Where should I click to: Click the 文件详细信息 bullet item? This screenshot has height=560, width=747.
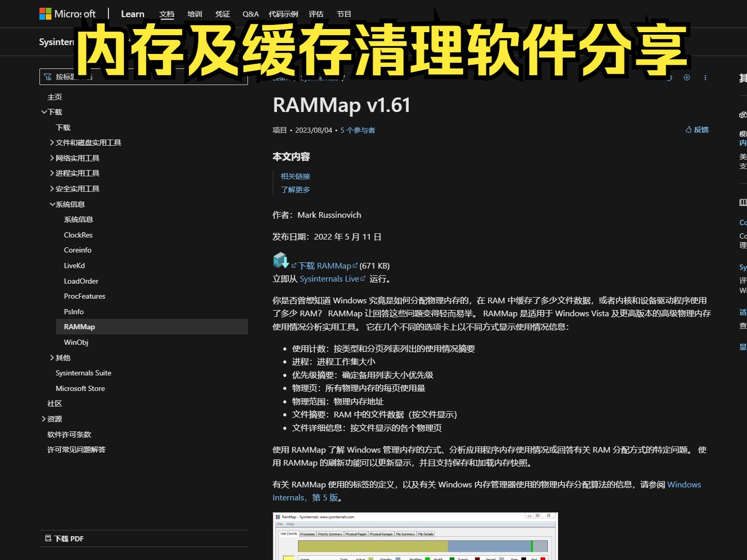pos(367,428)
